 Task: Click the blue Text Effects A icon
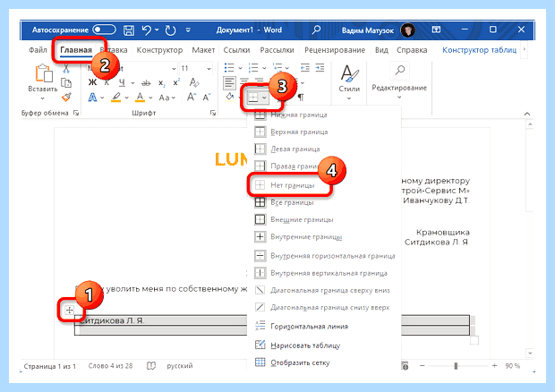point(93,97)
